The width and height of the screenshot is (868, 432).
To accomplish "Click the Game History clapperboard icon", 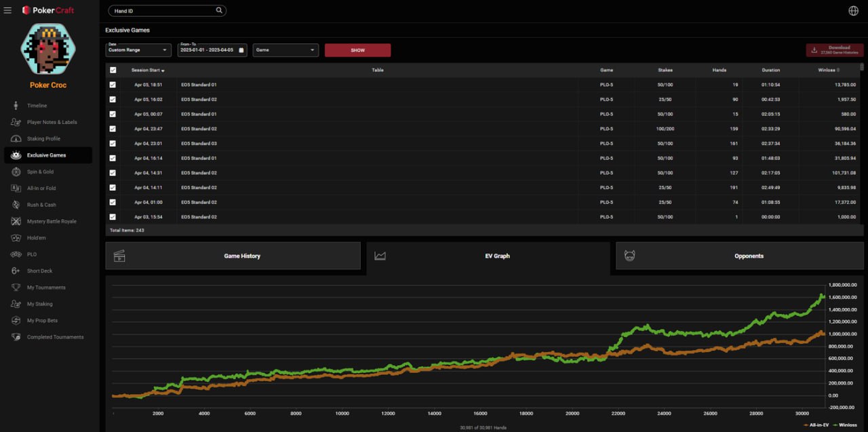I will [x=119, y=256].
